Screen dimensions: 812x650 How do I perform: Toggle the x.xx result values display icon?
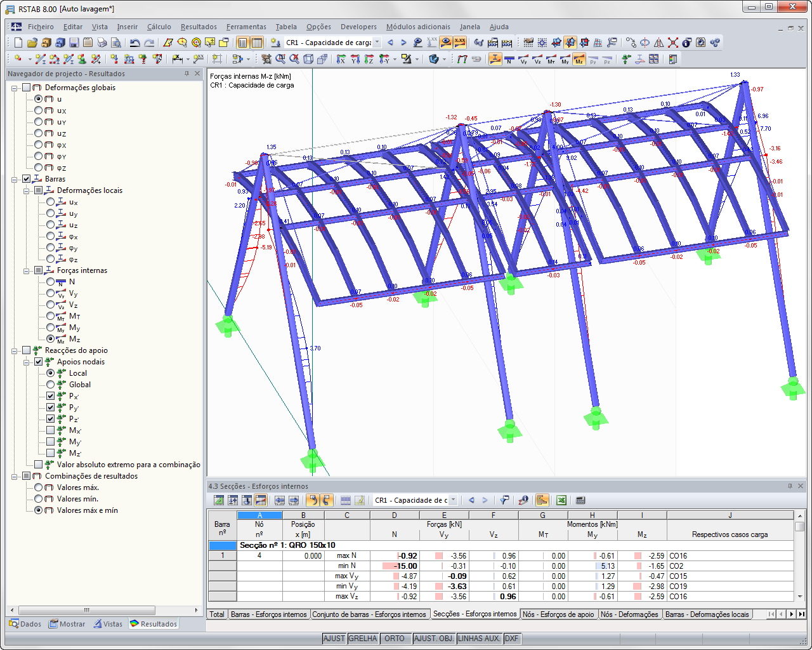pyautogui.click(x=460, y=43)
